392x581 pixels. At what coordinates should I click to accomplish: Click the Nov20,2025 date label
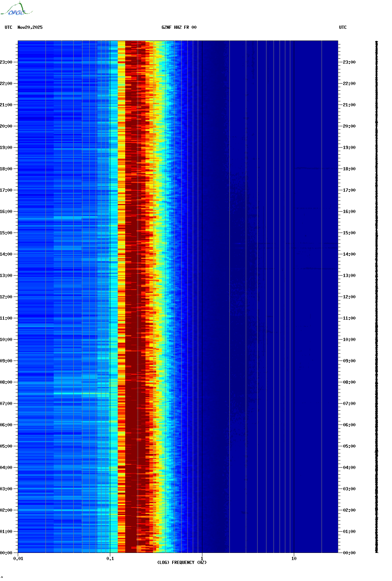pyautogui.click(x=30, y=27)
